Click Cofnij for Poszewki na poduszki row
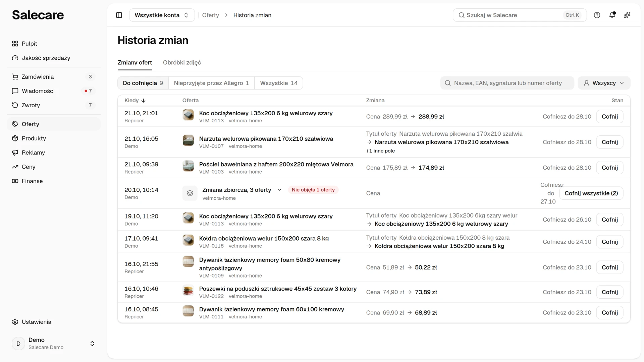644x362 pixels. tap(609, 292)
